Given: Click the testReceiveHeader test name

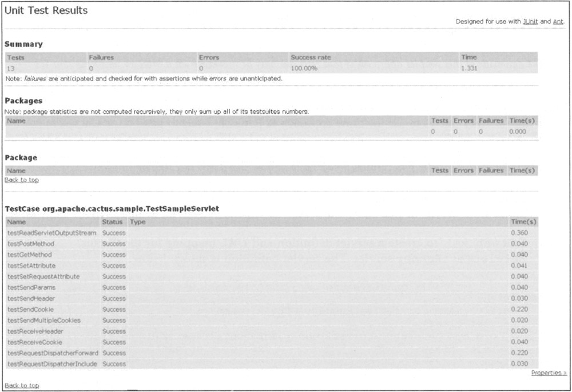Looking at the screenshot, I should (35, 331).
